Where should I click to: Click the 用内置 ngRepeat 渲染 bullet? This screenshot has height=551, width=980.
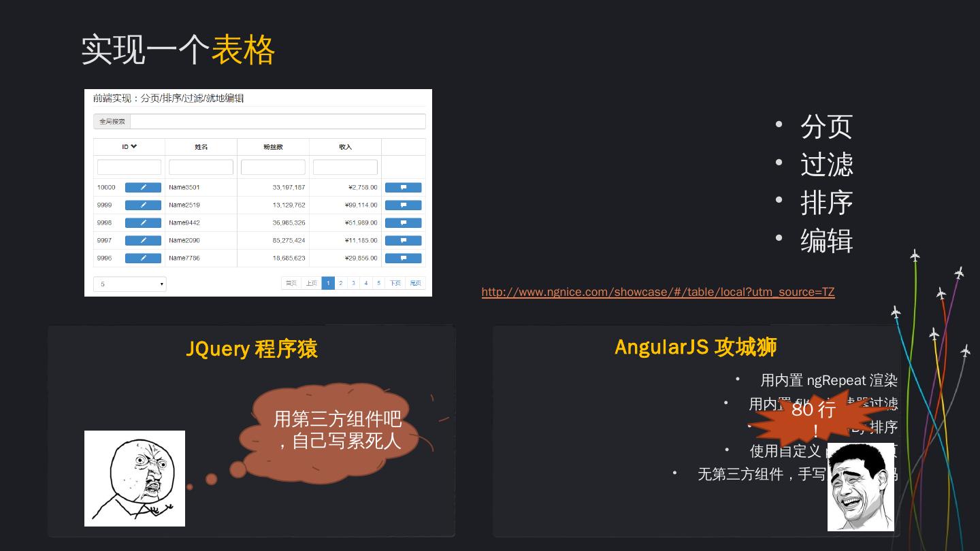click(x=829, y=381)
